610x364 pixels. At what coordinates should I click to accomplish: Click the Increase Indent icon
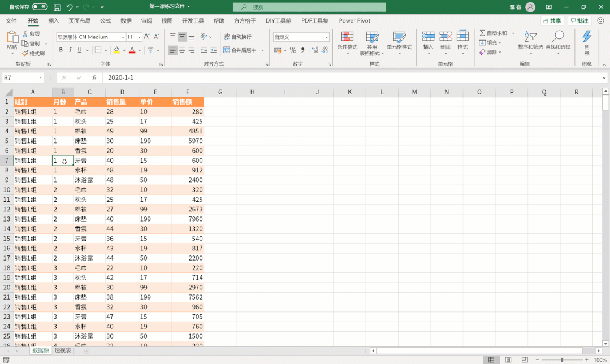click(214, 50)
